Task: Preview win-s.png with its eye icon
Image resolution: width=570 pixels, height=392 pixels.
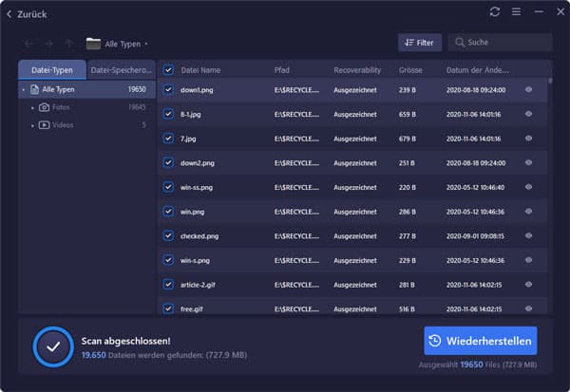Action: tap(528, 260)
